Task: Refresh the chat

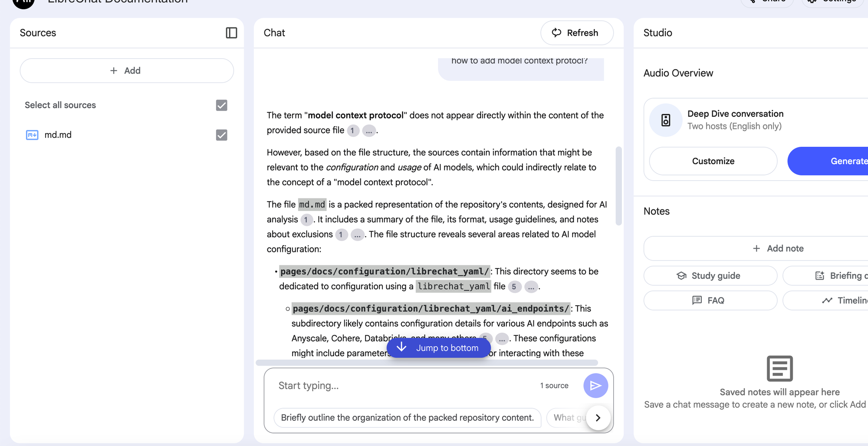Action: [x=577, y=33]
